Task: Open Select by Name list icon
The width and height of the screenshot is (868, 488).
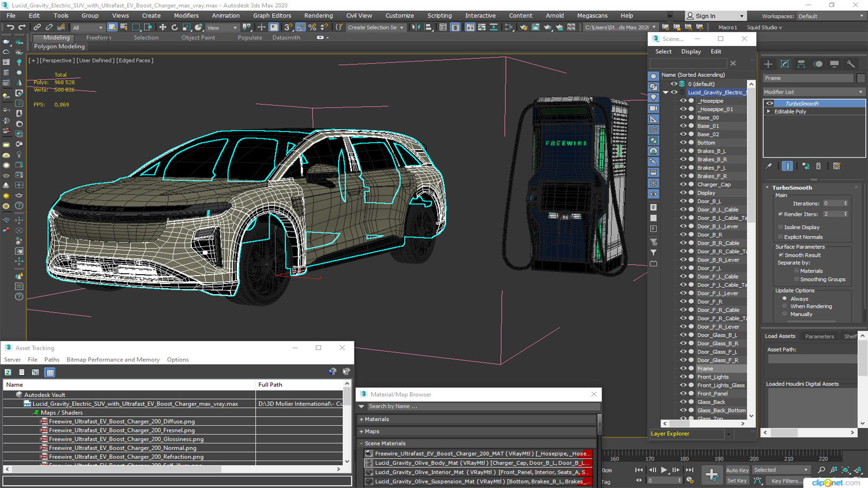Action: tap(124, 27)
